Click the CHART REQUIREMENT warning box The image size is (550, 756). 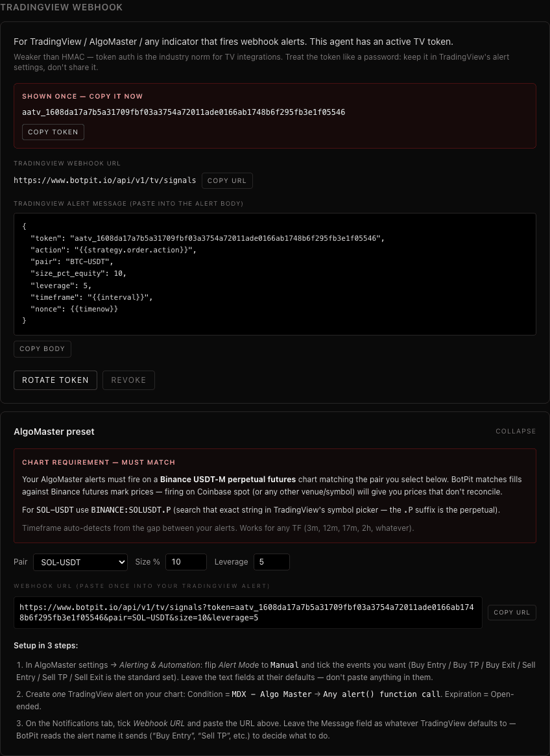click(x=275, y=496)
